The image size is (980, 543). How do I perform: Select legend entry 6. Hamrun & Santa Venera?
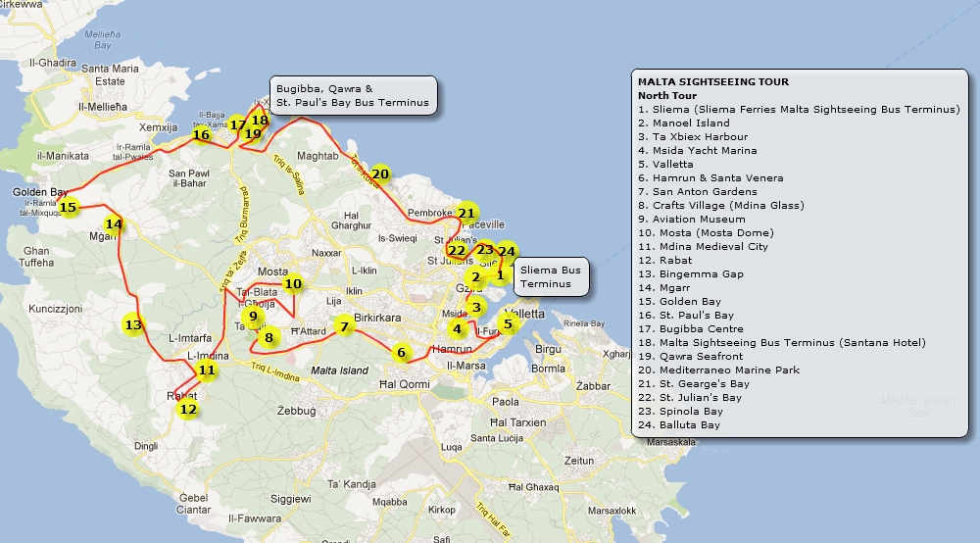coord(710,178)
